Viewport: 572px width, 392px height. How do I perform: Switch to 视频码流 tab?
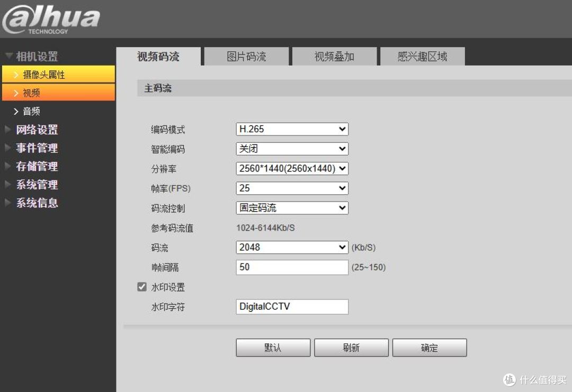point(158,57)
